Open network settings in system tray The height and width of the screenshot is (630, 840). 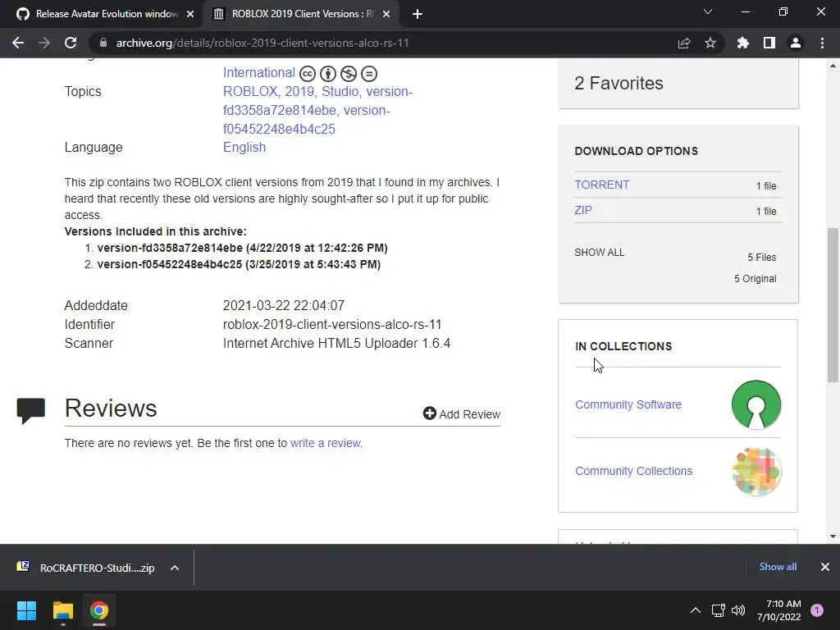(718, 610)
